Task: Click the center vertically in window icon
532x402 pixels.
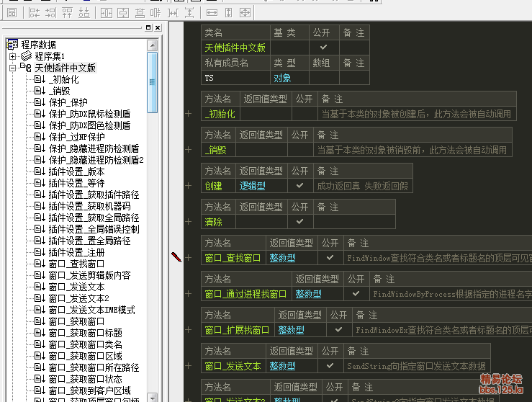Action: tap(123, 13)
